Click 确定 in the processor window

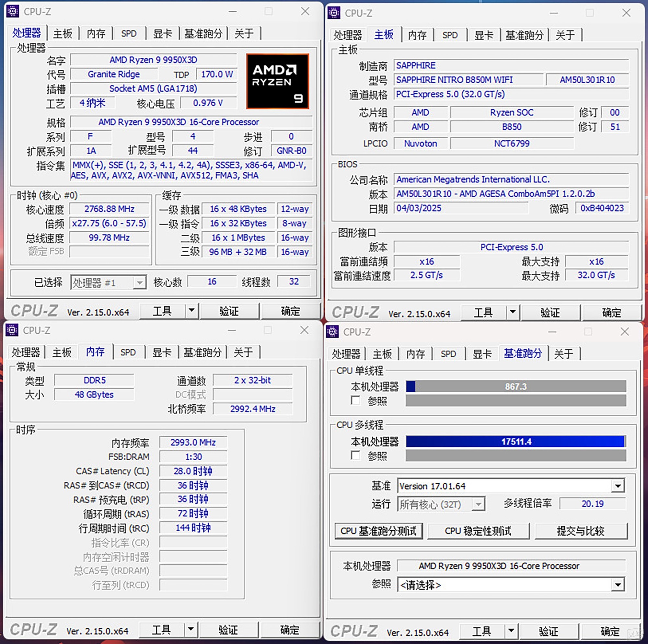[290, 311]
